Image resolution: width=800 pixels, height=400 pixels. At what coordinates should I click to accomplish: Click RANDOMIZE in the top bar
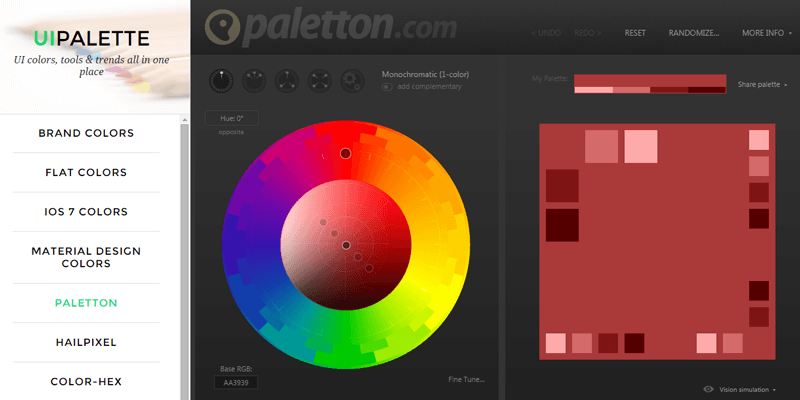tap(694, 33)
